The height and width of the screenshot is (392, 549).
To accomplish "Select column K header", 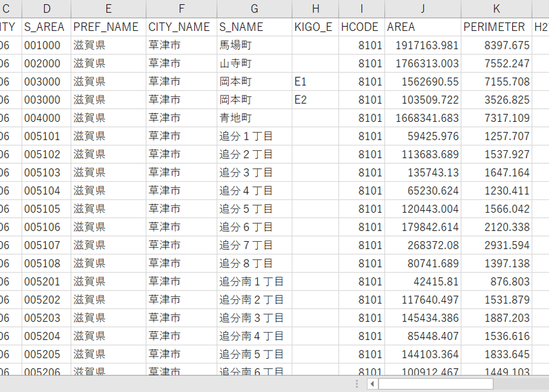I will (497, 9).
